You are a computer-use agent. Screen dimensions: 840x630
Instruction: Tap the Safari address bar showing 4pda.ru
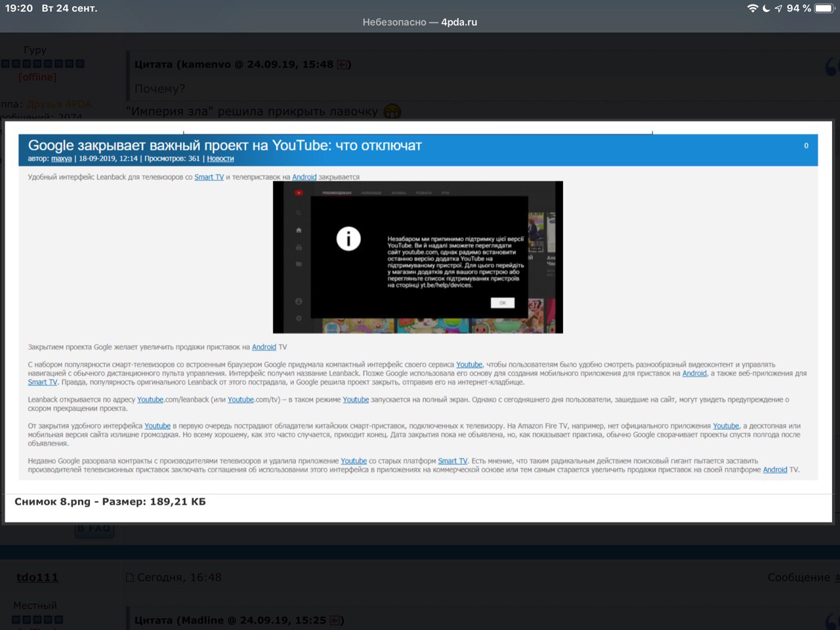tap(420, 22)
